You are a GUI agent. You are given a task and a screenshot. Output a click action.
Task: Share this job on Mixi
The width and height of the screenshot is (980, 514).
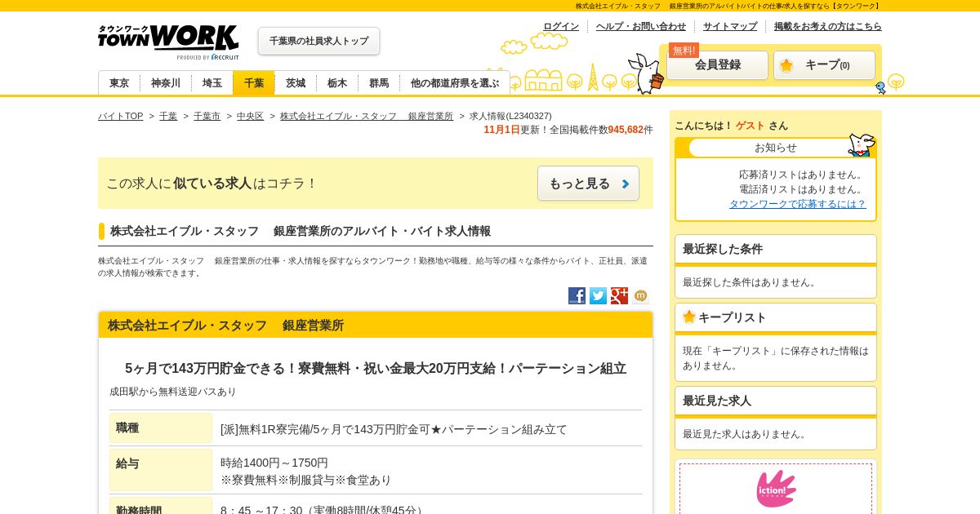[640, 295]
